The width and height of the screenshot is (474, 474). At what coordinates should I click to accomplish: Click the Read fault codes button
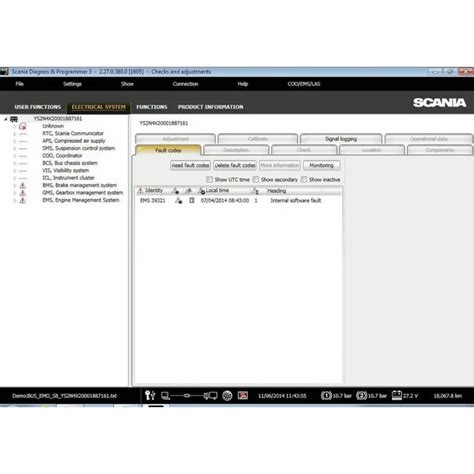190,165
